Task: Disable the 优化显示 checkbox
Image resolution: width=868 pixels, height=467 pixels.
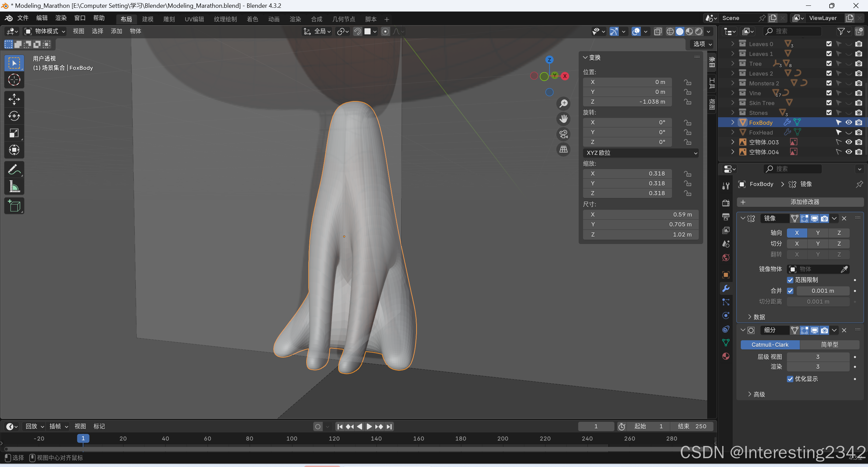Action: coord(790,379)
